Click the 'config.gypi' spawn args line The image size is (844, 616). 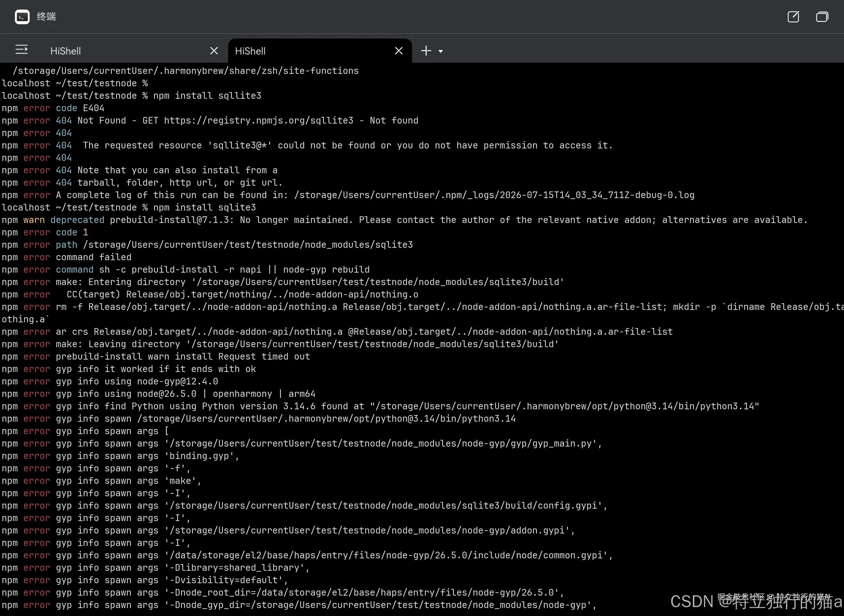click(x=304, y=506)
